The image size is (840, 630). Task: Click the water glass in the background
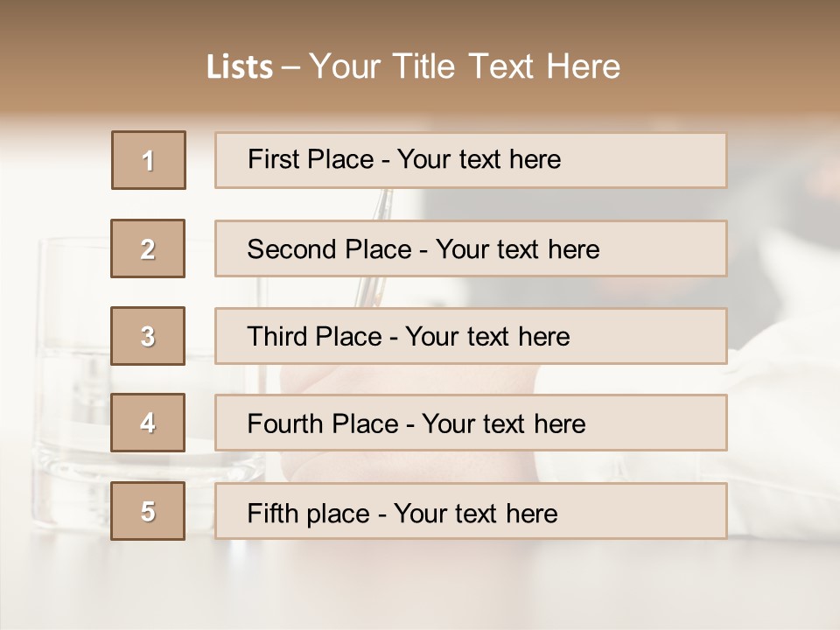pyautogui.click(x=70, y=376)
